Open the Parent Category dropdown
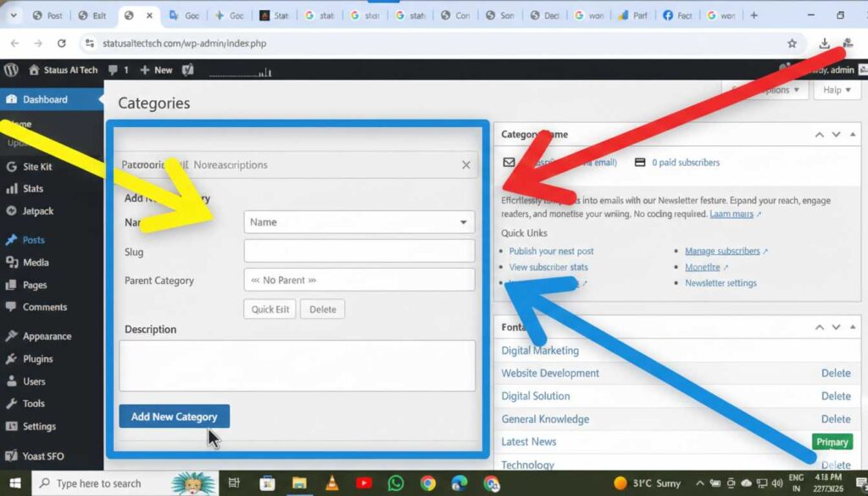Image resolution: width=868 pixels, height=496 pixels. pos(359,280)
